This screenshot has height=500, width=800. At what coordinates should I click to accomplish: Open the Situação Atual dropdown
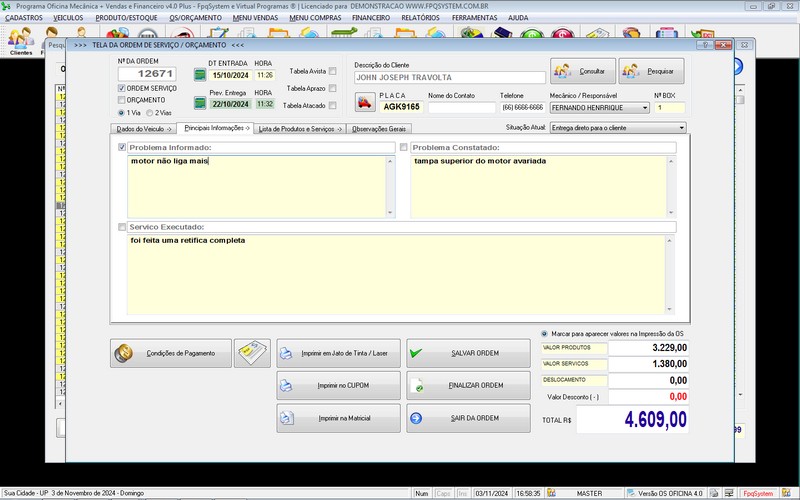pyautogui.click(x=682, y=128)
